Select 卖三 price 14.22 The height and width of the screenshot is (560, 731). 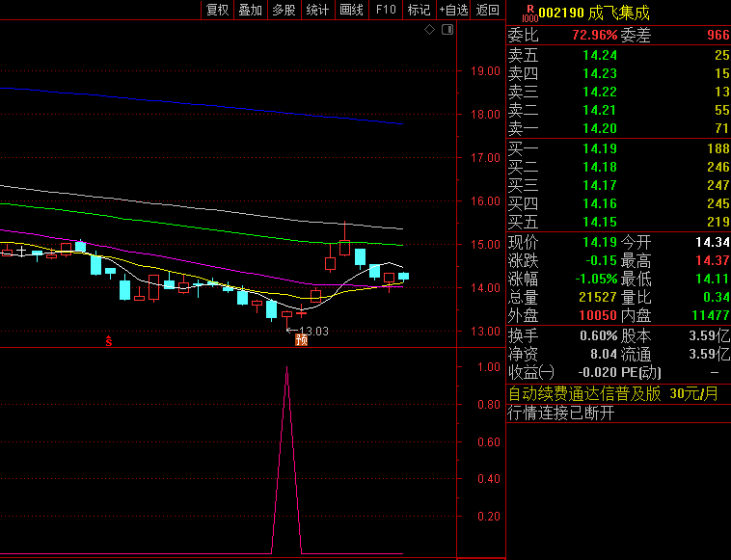(x=600, y=92)
